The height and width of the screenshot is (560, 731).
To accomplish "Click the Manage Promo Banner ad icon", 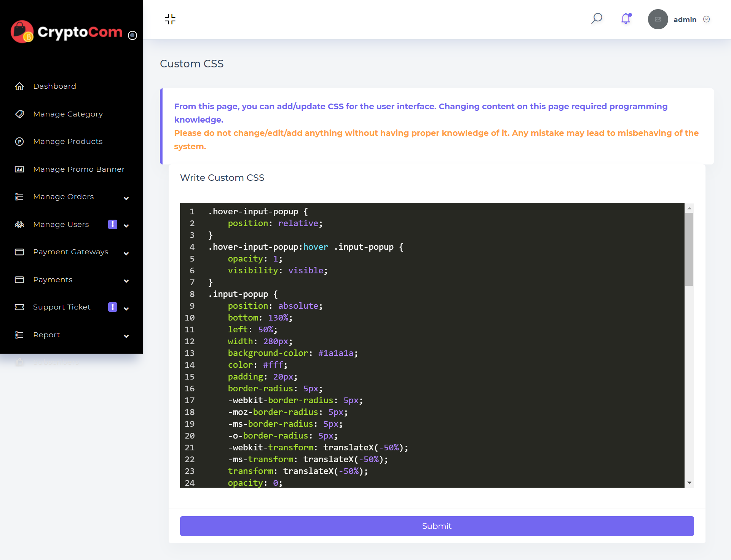I will 19,169.
